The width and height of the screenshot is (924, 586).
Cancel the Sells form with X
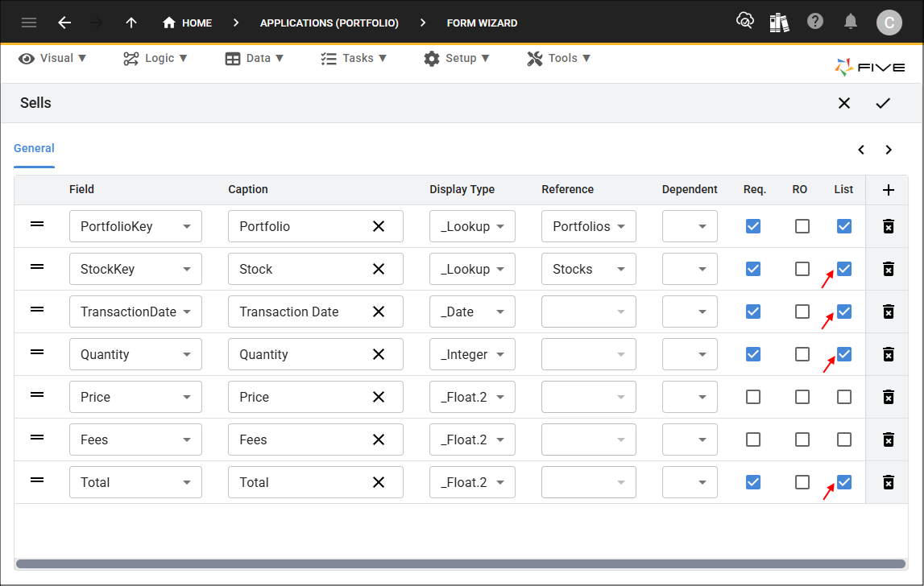pyautogui.click(x=844, y=103)
